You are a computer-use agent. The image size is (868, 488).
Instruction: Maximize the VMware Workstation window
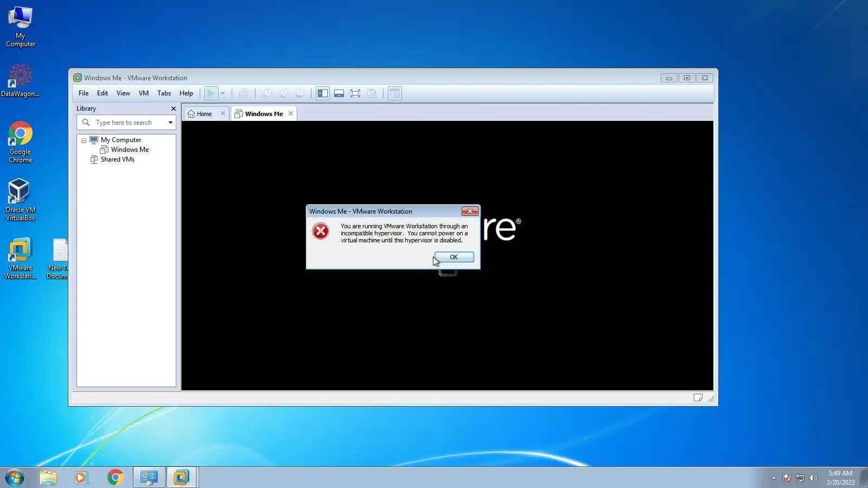coord(687,78)
